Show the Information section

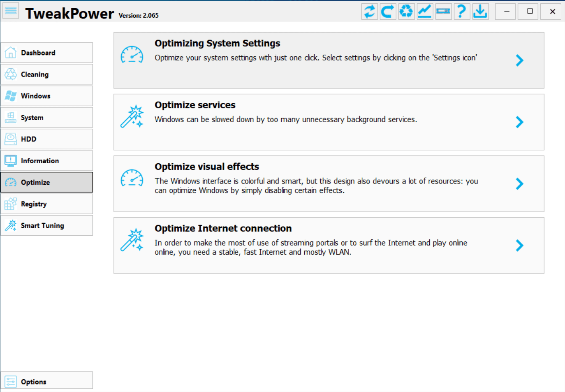47,161
